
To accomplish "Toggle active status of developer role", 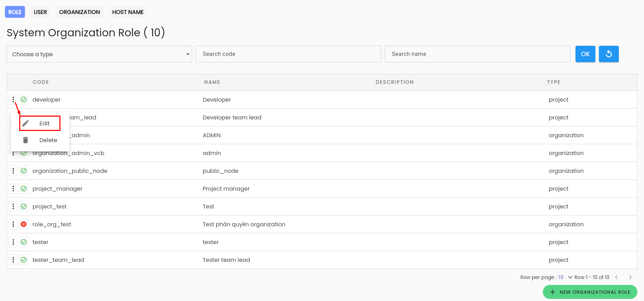I will [x=24, y=100].
